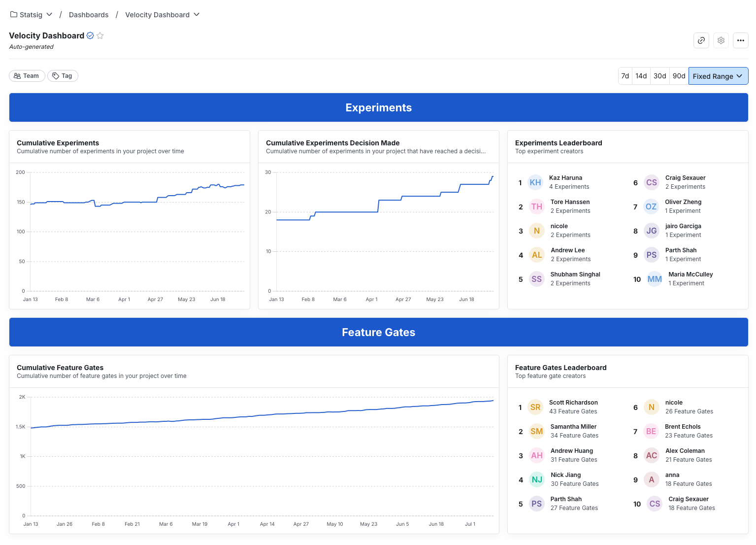
Task: Click Parth Shah's PS avatar
Action: 537,504
